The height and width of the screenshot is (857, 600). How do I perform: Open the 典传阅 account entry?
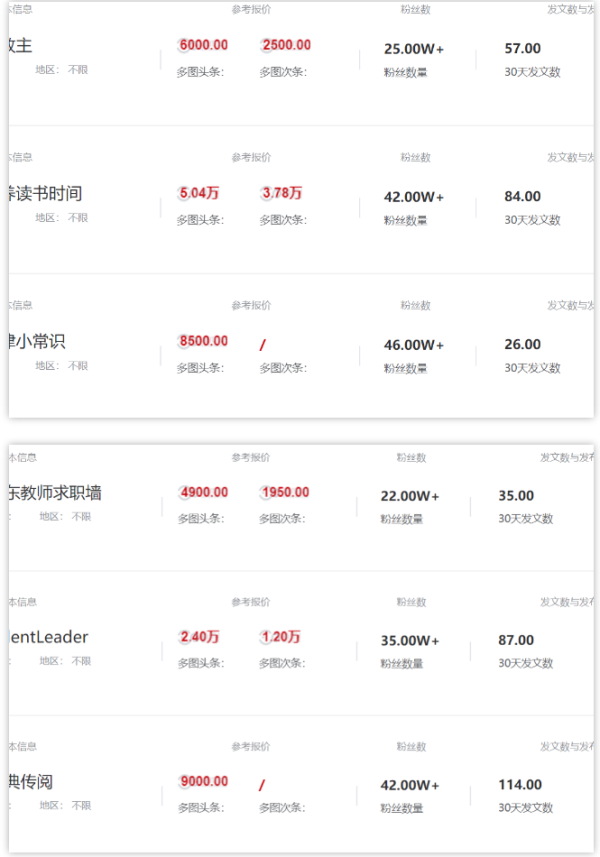click(x=31, y=782)
